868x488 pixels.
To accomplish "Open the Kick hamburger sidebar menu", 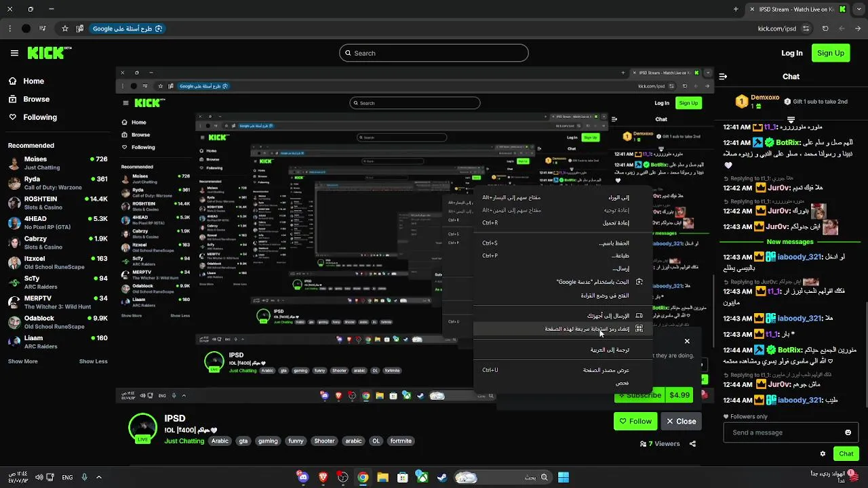I will tap(14, 53).
